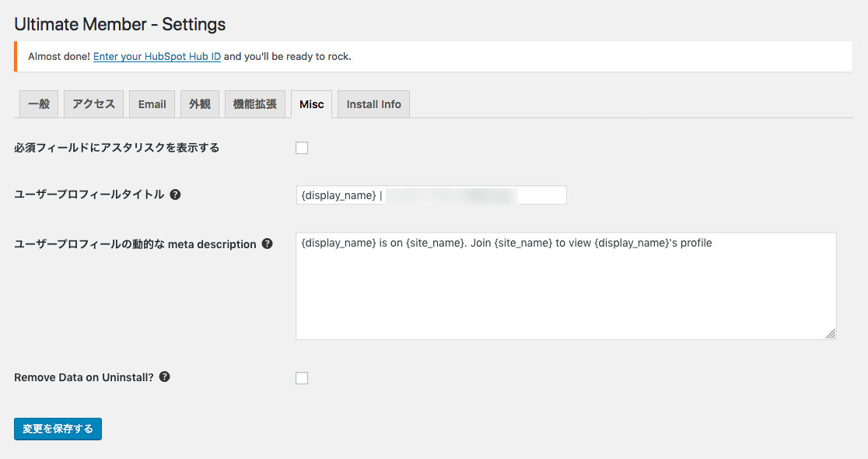Save changes with the 変更を保存する button
The width and height of the screenshot is (868, 459).
pos(58,429)
